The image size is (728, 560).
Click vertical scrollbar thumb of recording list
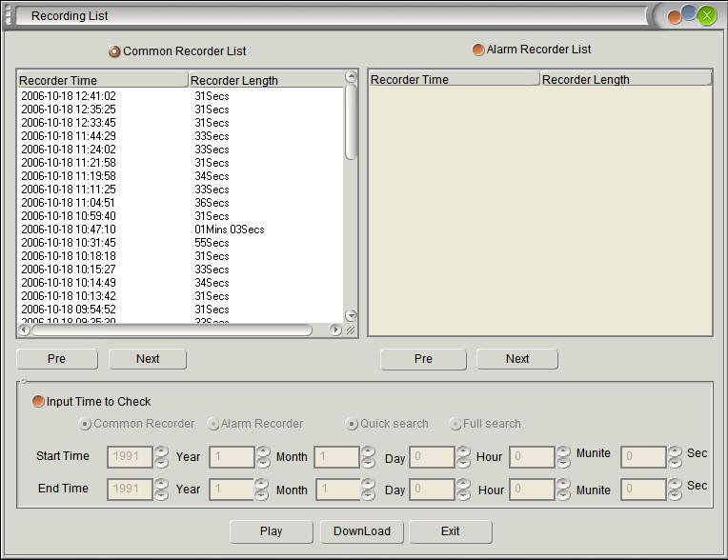[352, 122]
